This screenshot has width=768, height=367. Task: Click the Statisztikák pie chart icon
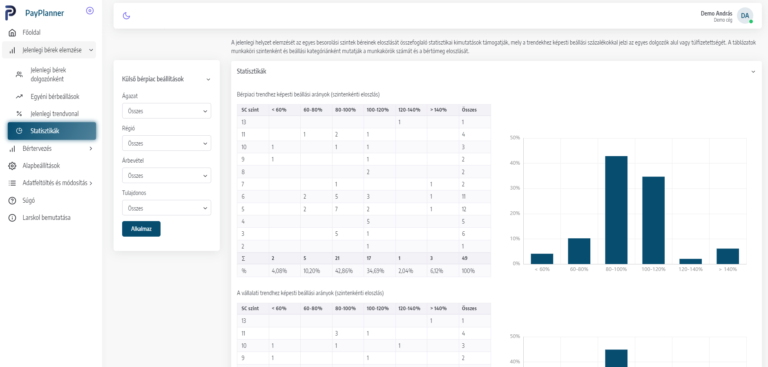pyautogui.click(x=19, y=131)
